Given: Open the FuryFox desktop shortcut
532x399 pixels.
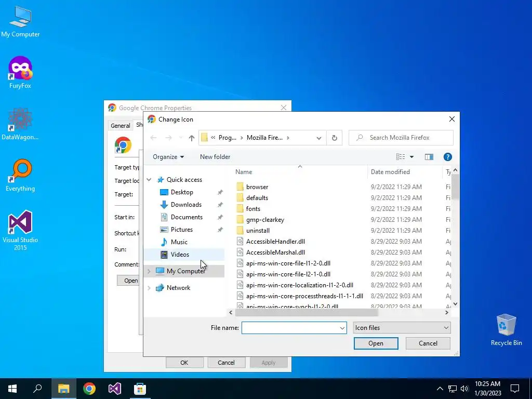Looking at the screenshot, I should pos(20,73).
